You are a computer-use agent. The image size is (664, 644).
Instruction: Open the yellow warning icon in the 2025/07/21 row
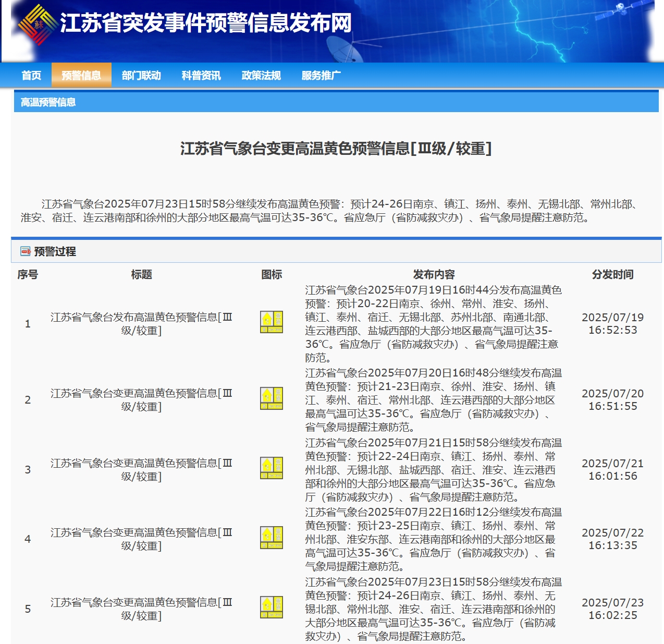coord(272,468)
